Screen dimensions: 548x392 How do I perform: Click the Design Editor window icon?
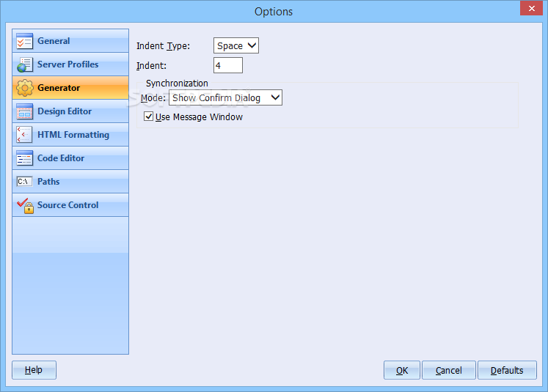tap(24, 111)
